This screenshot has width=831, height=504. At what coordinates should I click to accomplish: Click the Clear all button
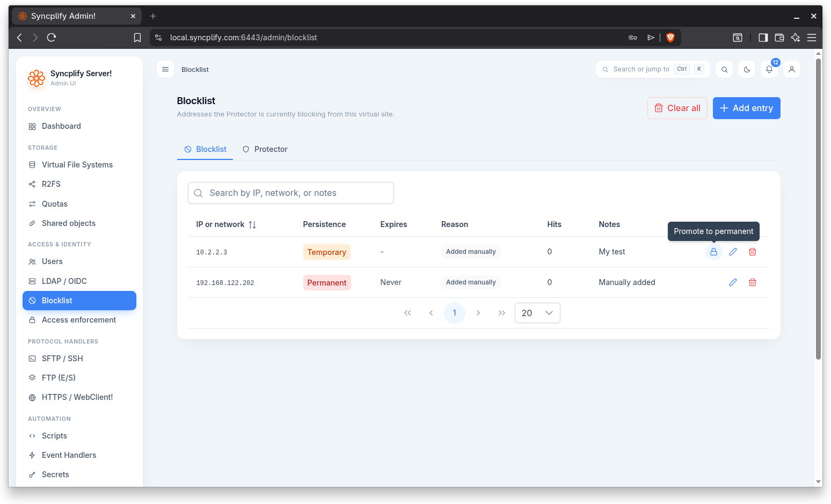677,108
